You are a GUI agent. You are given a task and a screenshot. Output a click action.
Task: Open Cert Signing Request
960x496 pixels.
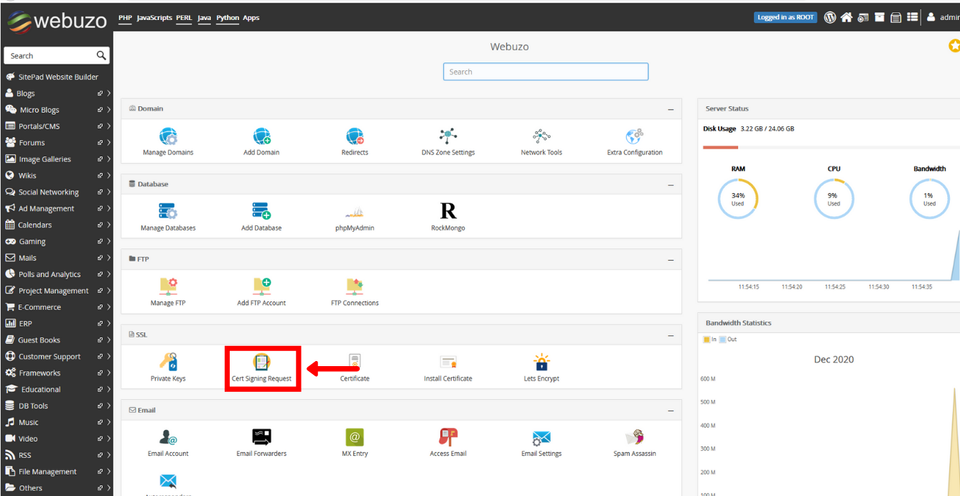pyautogui.click(x=261, y=367)
